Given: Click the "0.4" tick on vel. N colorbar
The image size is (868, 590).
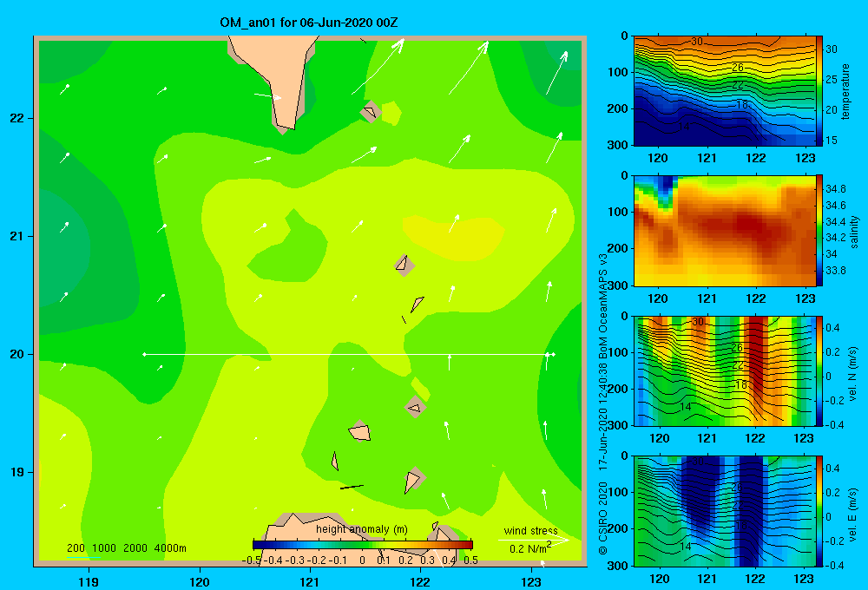Looking at the screenshot, I should tap(832, 328).
